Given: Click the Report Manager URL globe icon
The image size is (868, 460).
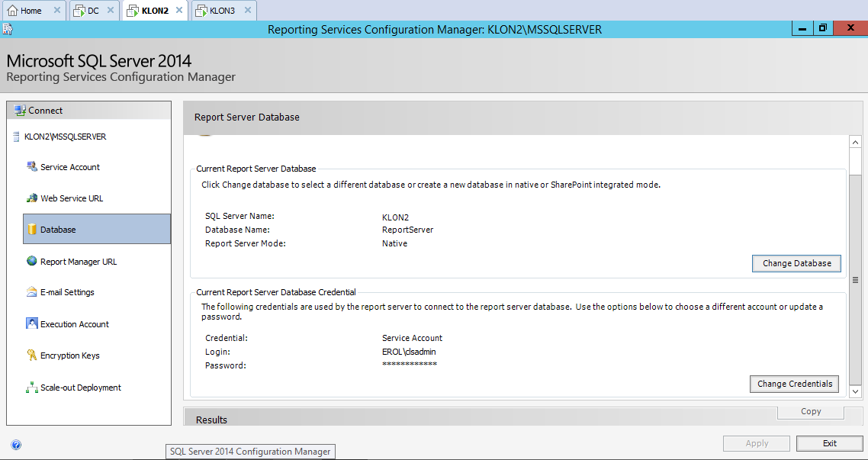Looking at the screenshot, I should point(31,261).
